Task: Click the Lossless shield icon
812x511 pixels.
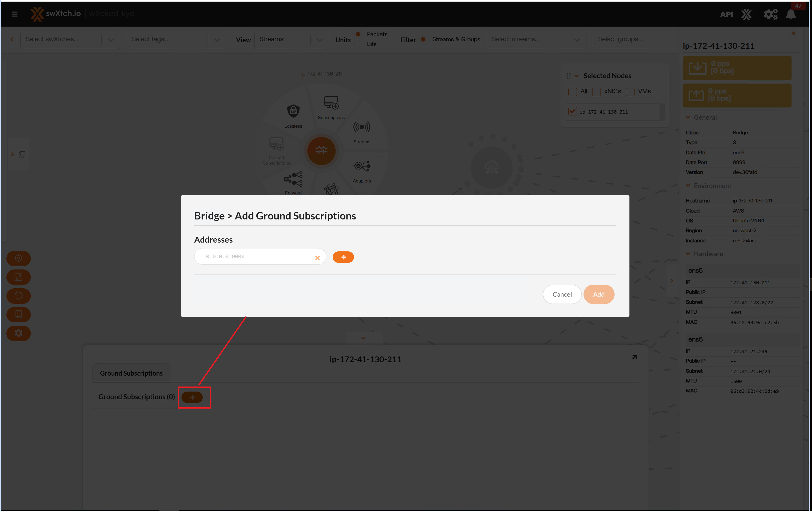Action: tap(293, 111)
